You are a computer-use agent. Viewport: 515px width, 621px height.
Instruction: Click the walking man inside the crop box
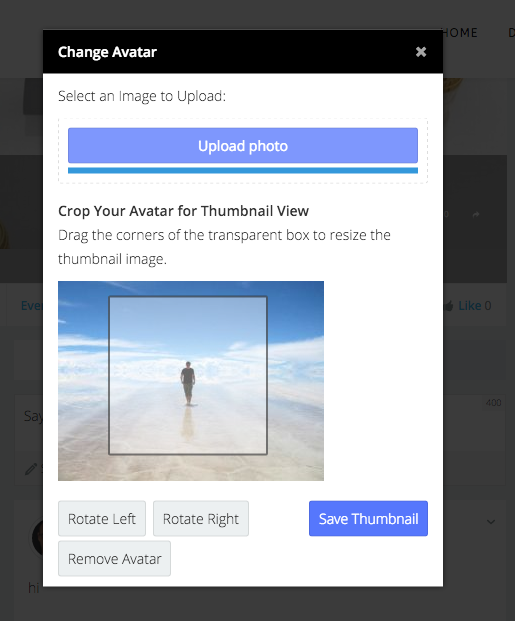tap(188, 383)
